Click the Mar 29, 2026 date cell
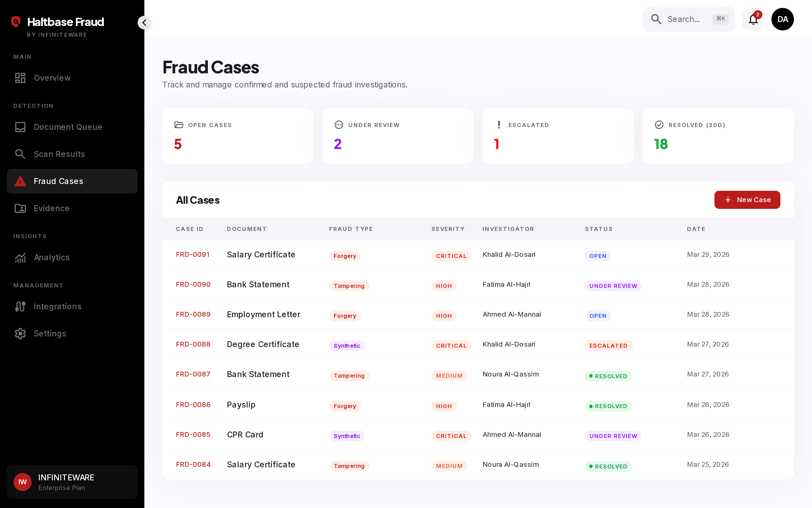 pyautogui.click(x=708, y=255)
